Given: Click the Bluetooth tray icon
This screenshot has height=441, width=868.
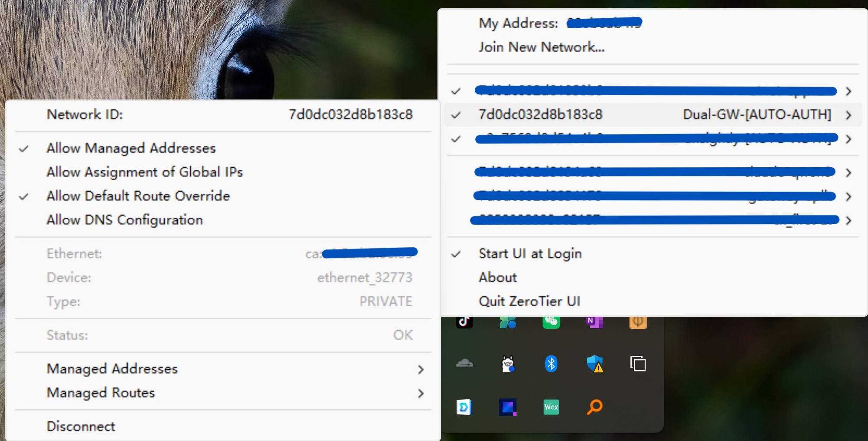Looking at the screenshot, I should point(551,364).
